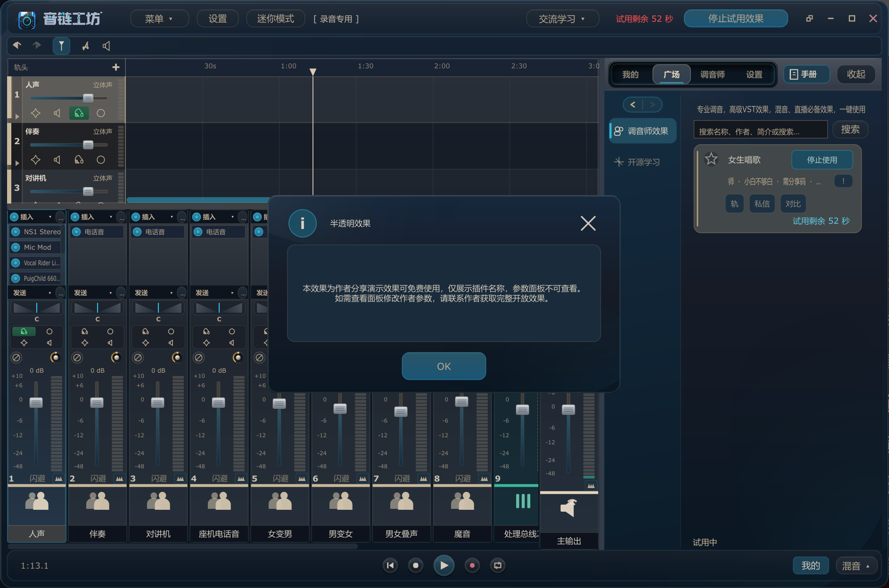The height and width of the screenshot is (588, 889).
Task: Click the effect search input field
Action: click(x=760, y=130)
